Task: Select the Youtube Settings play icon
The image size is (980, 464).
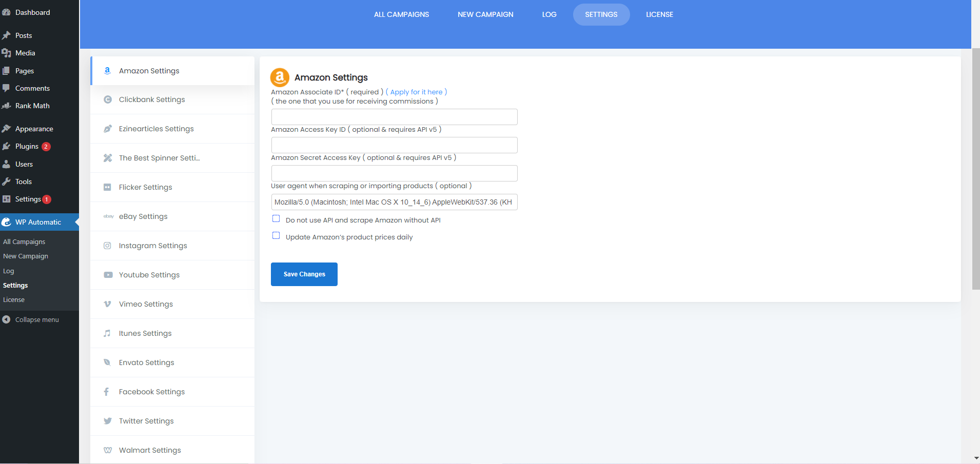Action: pyautogui.click(x=107, y=274)
